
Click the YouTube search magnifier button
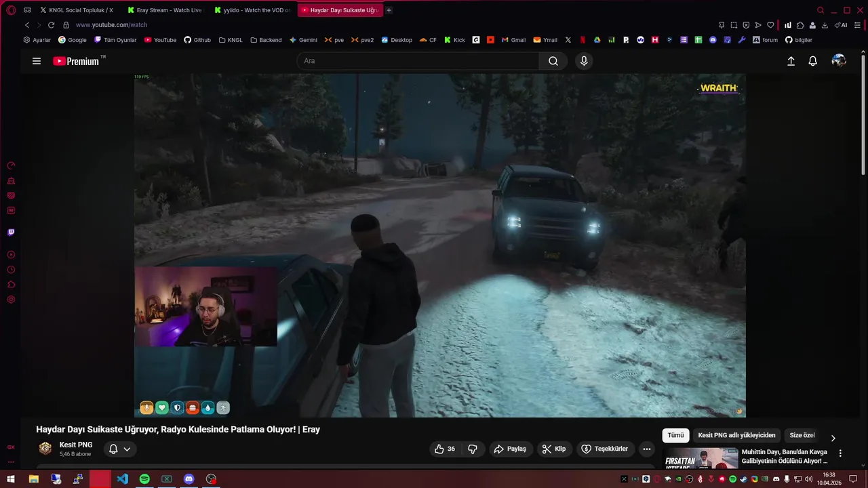(x=553, y=61)
